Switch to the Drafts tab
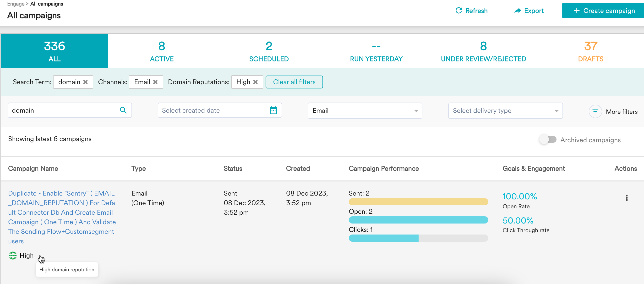 (590, 51)
